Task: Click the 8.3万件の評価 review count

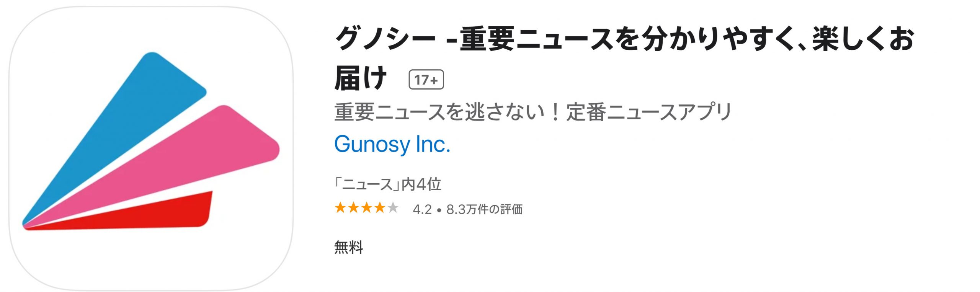Action: (x=484, y=209)
